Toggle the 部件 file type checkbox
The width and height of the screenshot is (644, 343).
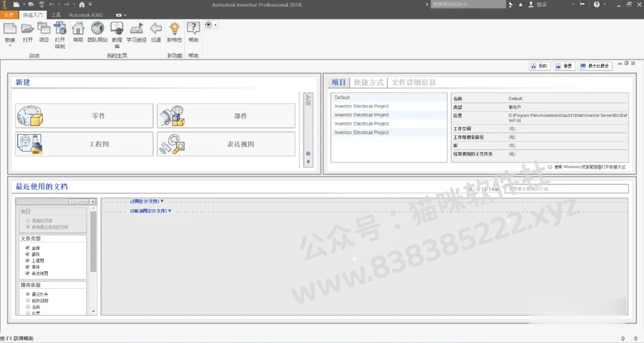[x=27, y=254]
